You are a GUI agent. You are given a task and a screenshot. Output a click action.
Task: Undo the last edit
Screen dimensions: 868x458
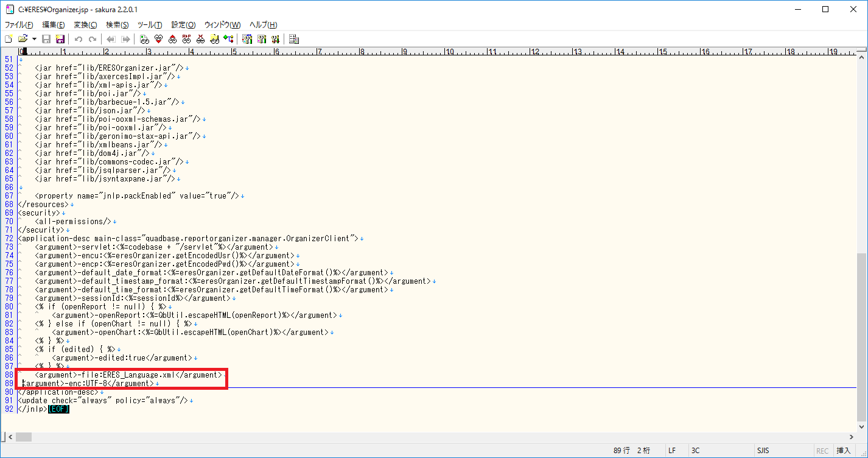pos(79,39)
